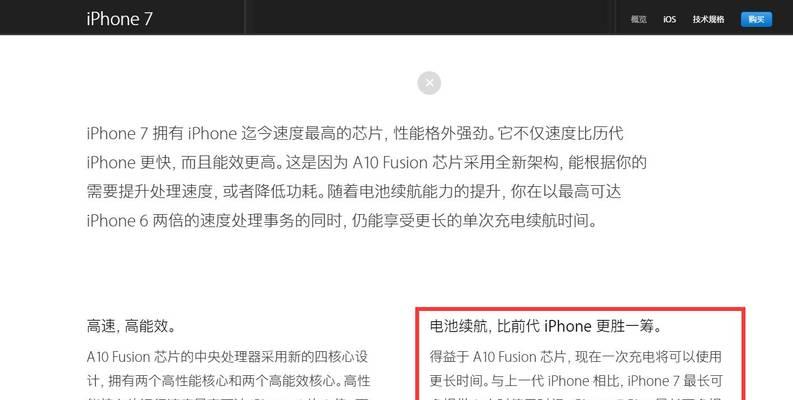
Task: Click the blue 购买 buy button
Action: [x=756, y=19]
